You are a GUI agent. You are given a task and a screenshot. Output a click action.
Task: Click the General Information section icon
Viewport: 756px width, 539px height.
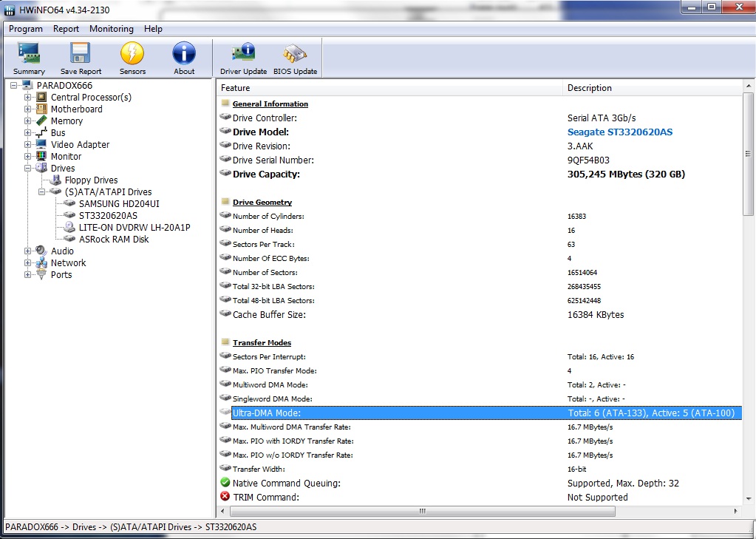pos(225,103)
